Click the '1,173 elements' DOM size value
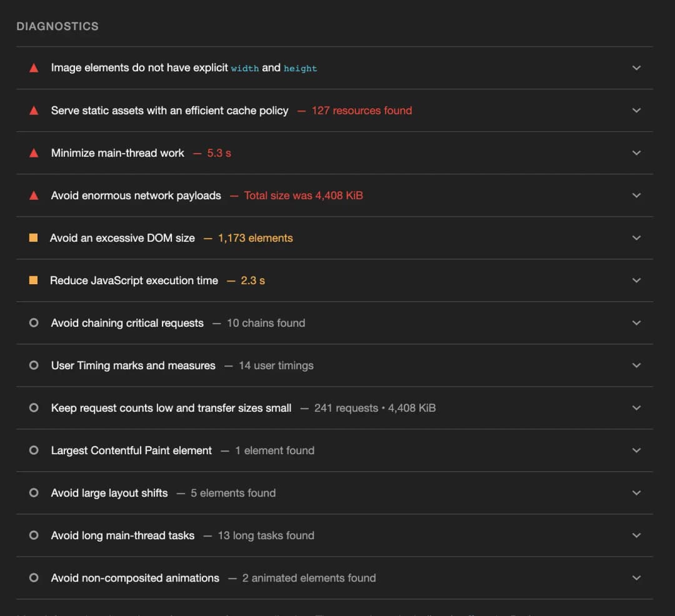 tap(255, 238)
